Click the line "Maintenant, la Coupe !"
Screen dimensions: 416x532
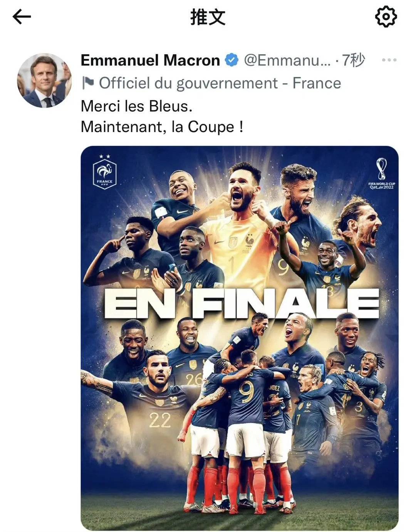(x=162, y=127)
